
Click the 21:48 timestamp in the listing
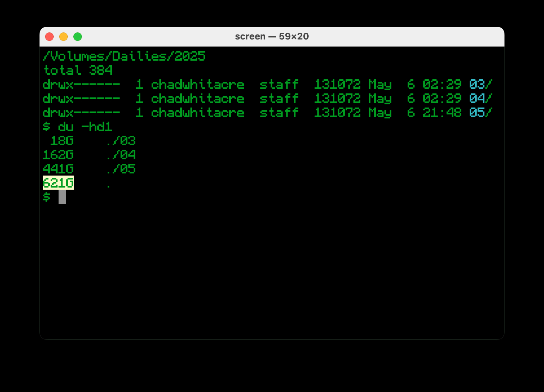point(442,113)
